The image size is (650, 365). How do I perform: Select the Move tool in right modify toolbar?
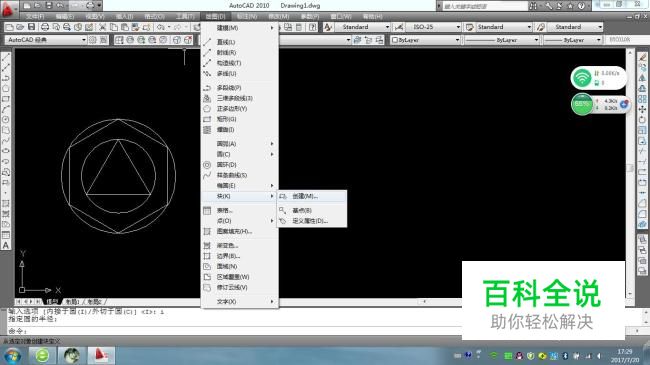[642, 110]
